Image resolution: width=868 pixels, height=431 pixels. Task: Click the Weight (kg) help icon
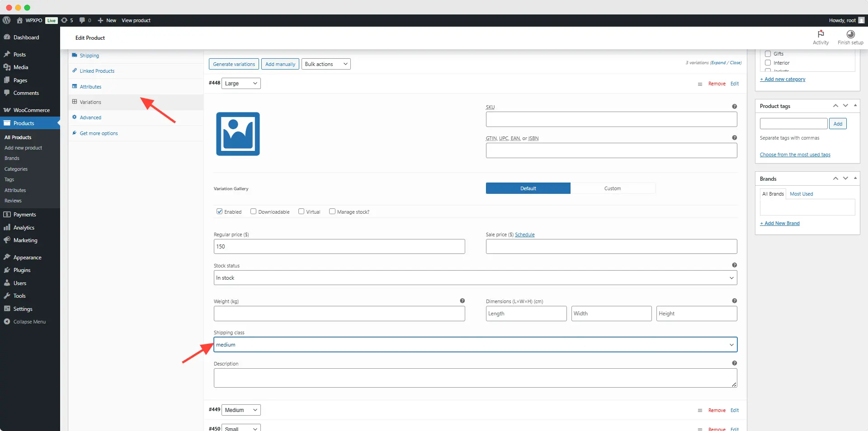(462, 301)
